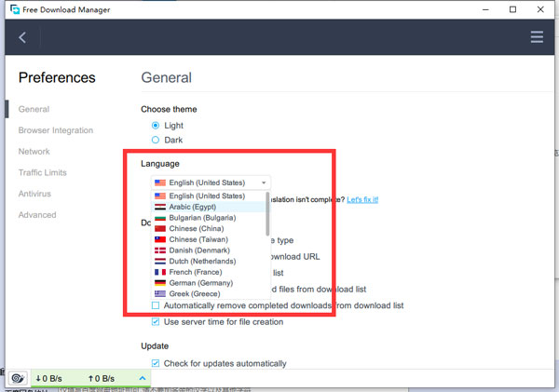Expand the speed panel chevron
The width and height of the screenshot is (559, 392).
143,378
